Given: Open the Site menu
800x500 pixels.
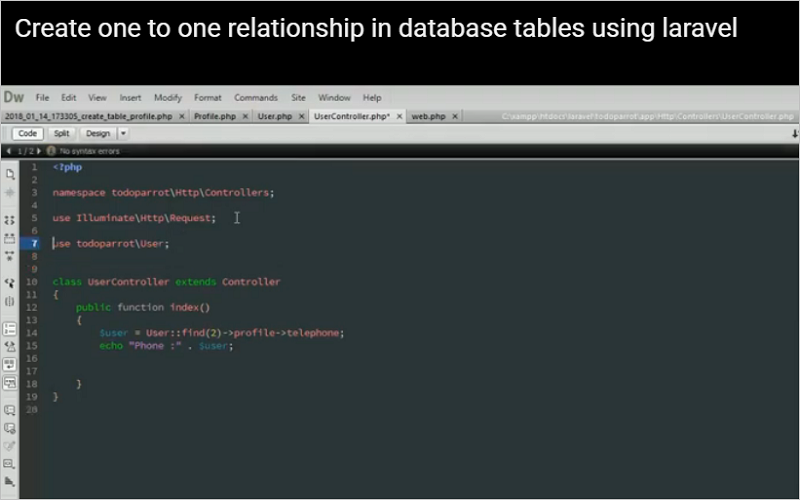Looking at the screenshot, I should click(298, 97).
